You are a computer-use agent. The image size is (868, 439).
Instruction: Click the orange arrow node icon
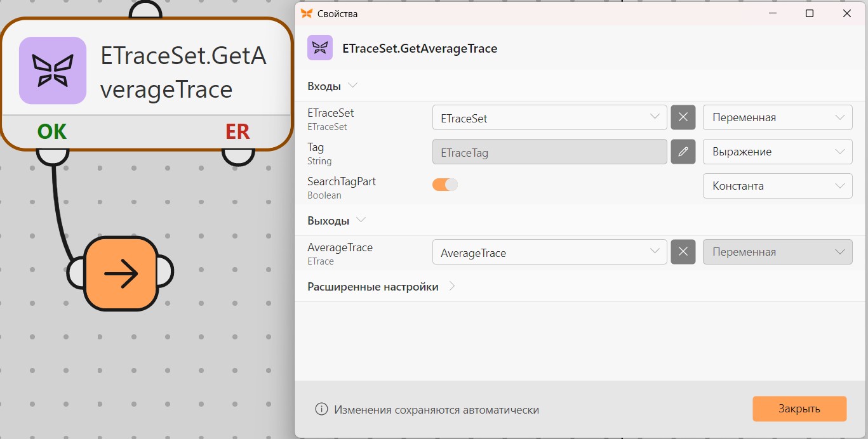pos(121,273)
